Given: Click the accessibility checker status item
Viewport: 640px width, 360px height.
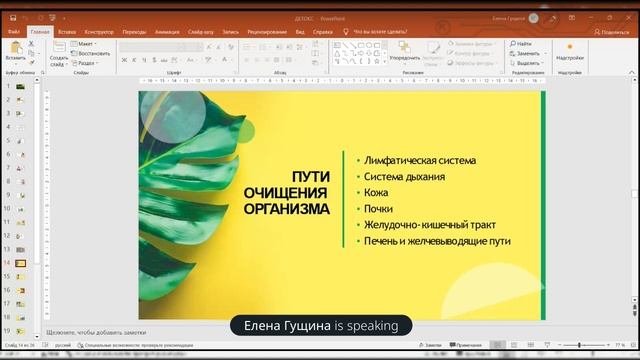Looking at the screenshot, I should point(136,345).
